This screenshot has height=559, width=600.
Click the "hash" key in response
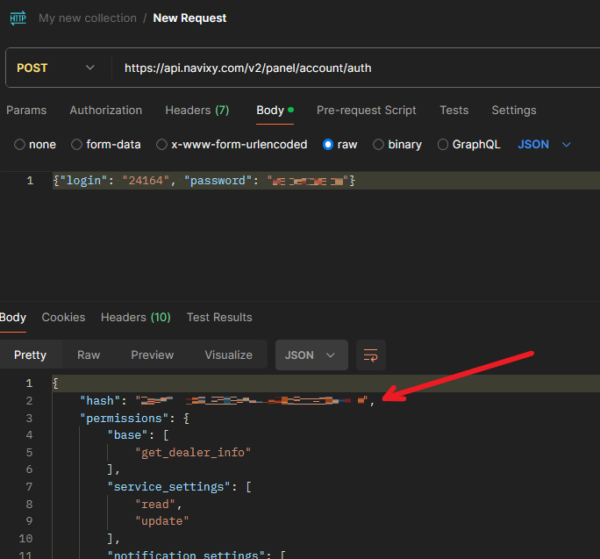[100, 401]
